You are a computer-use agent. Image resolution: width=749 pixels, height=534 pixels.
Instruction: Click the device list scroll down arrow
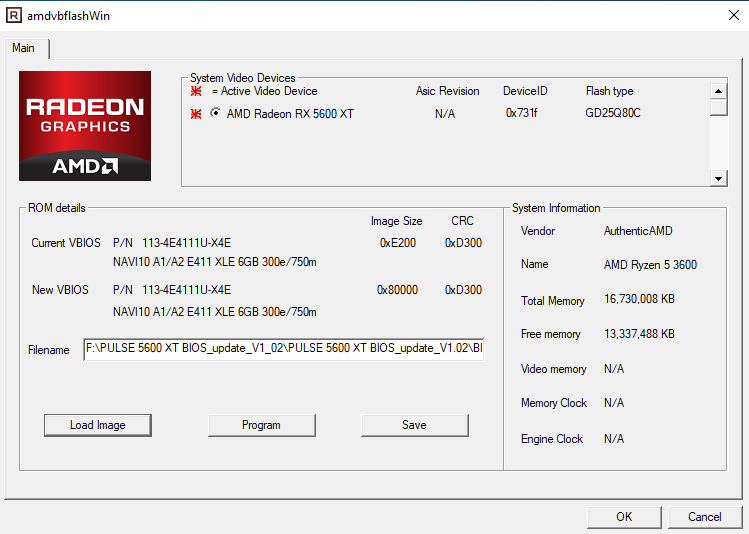click(x=718, y=179)
